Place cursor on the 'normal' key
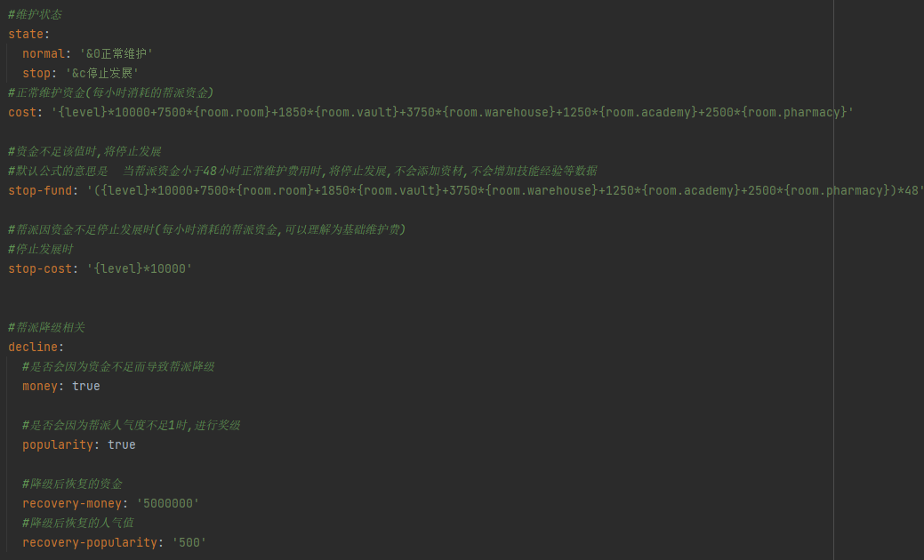The height and width of the screenshot is (560, 924). [x=43, y=54]
